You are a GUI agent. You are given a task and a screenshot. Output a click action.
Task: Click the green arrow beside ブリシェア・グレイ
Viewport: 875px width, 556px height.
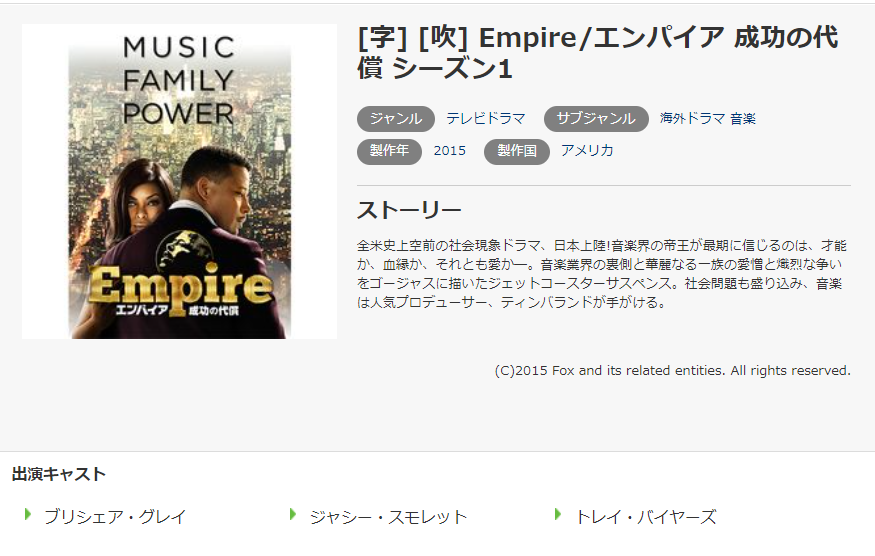pos(27,514)
